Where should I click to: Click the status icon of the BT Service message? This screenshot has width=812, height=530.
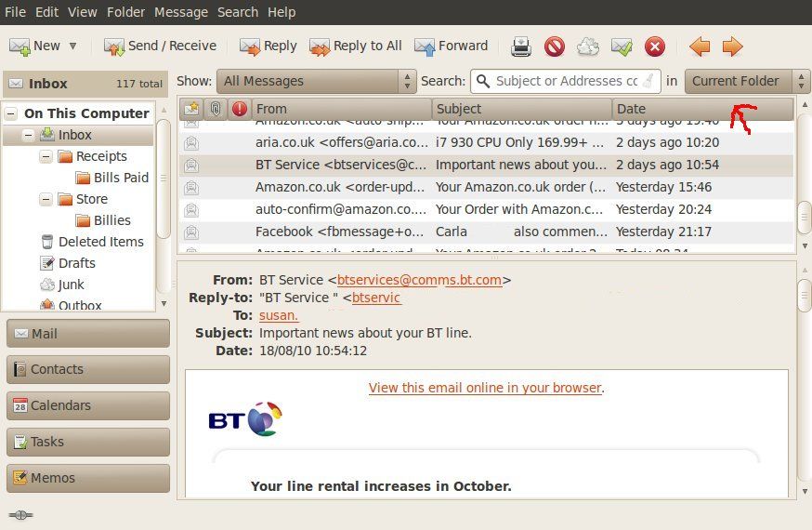coord(190,166)
